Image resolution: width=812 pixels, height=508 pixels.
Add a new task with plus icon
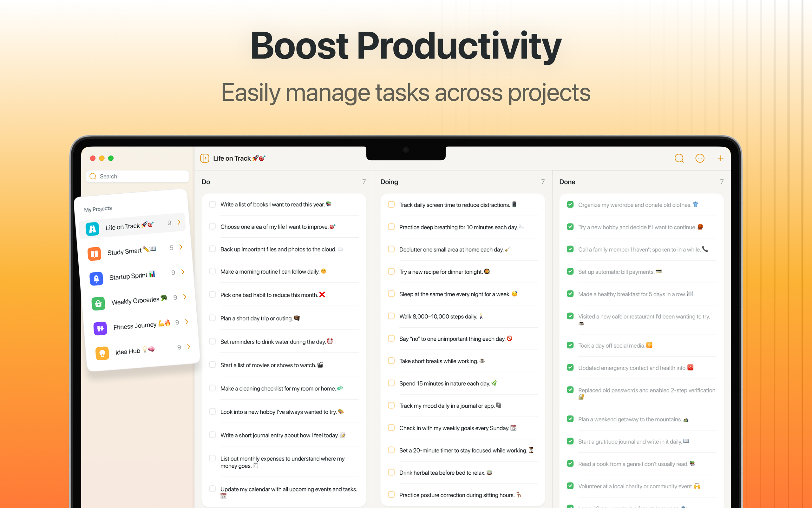pyautogui.click(x=720, y=158)
